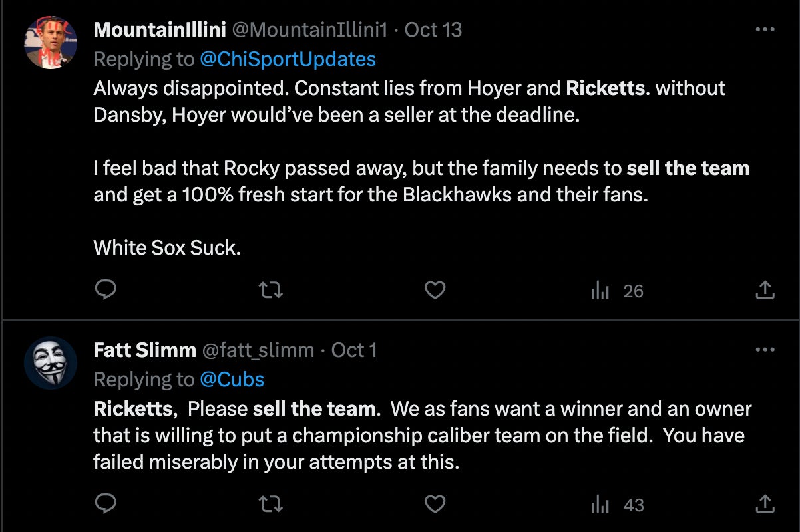Like the MountainIllini tweet
This screenshot has height=532, width=800.
coord(435,291)
